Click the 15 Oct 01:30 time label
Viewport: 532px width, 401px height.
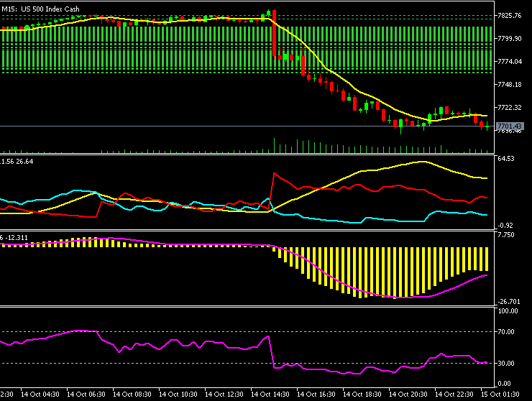pos(500,395)
